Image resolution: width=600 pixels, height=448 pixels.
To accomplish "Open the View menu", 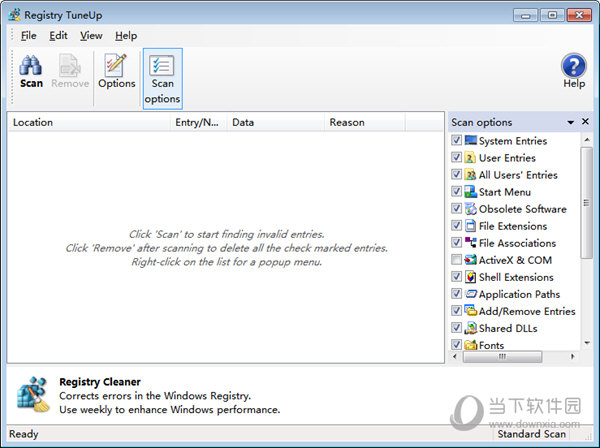I will 91,36.
